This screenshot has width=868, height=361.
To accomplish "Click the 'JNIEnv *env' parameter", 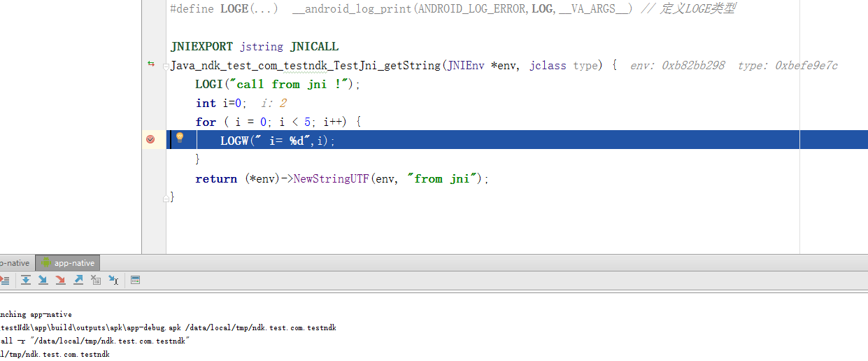I will [x=481, y=66].
